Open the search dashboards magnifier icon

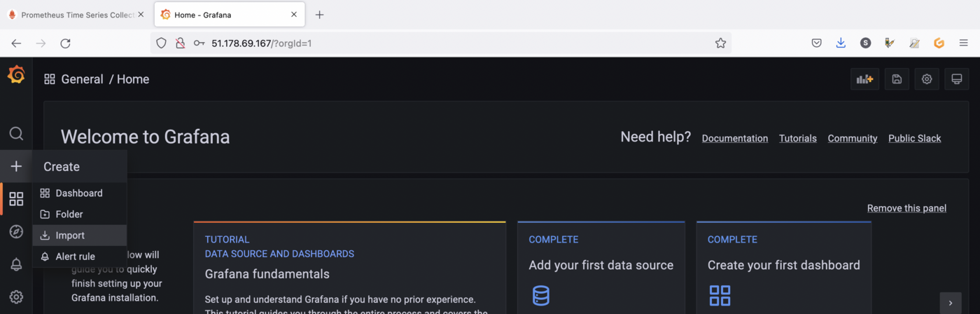[x=16, y=134]
